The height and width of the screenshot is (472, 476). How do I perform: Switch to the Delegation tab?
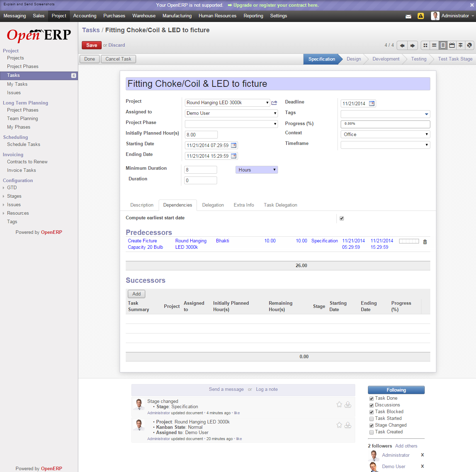213,205
